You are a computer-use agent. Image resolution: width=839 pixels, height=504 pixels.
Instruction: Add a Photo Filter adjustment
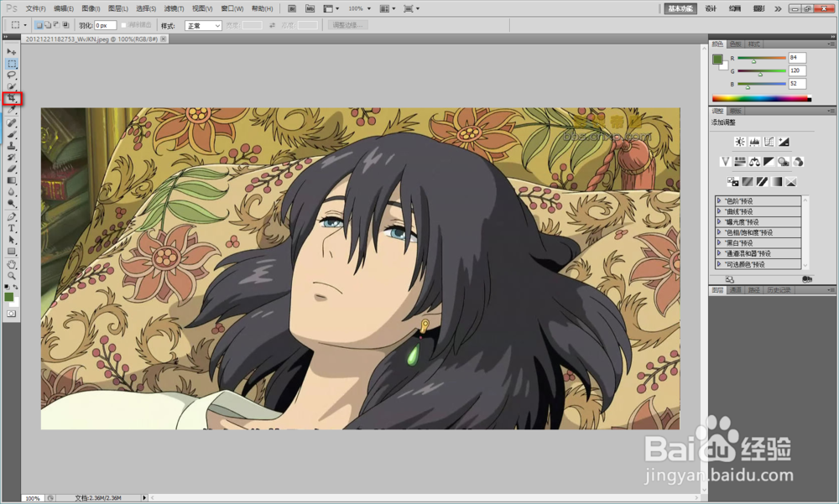784,162
